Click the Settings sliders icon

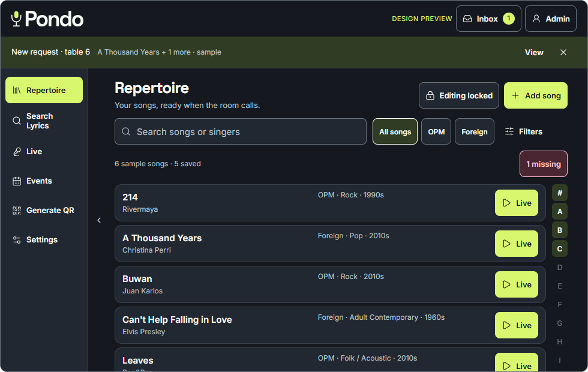click(17, 239)
